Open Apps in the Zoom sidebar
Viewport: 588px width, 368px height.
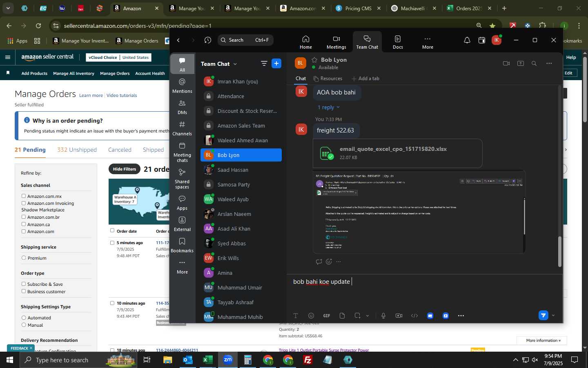[182, 203]
